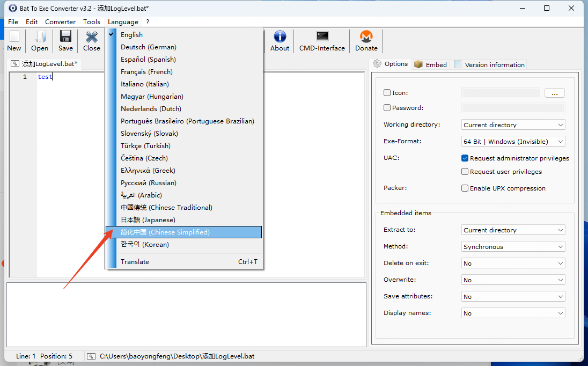Viewport: 588px width, 366px height.
Task: Click line number 1 in the gutter
Action: click(x=25, y=77)
